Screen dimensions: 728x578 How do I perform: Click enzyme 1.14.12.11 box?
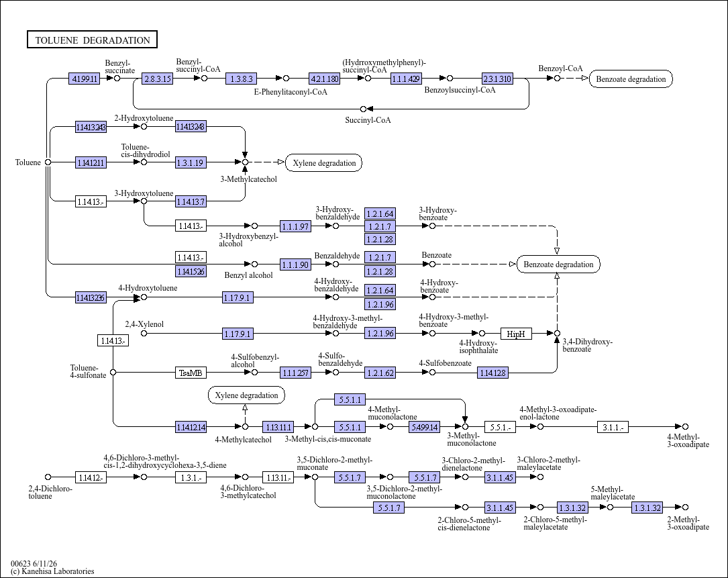[91, 162]
